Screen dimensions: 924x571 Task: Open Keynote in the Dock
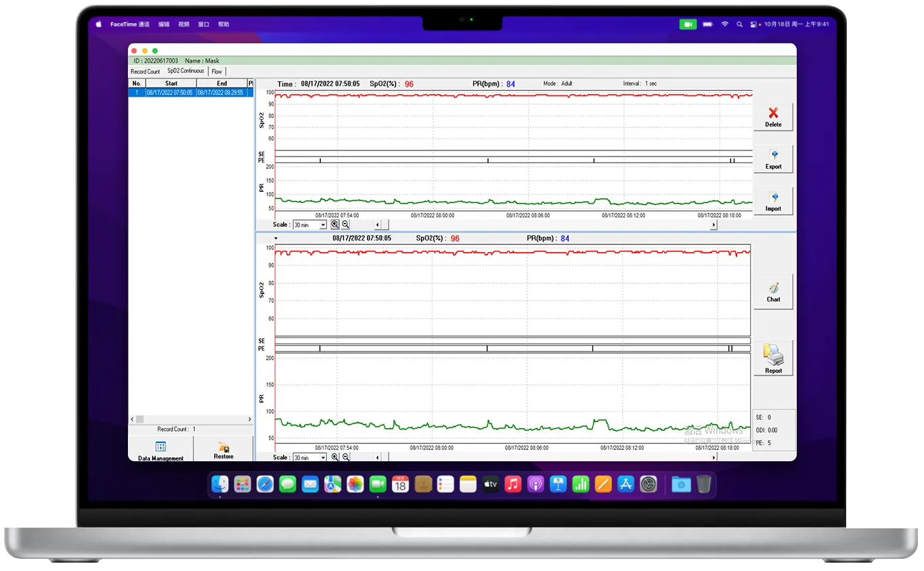[x=558, y=484]
